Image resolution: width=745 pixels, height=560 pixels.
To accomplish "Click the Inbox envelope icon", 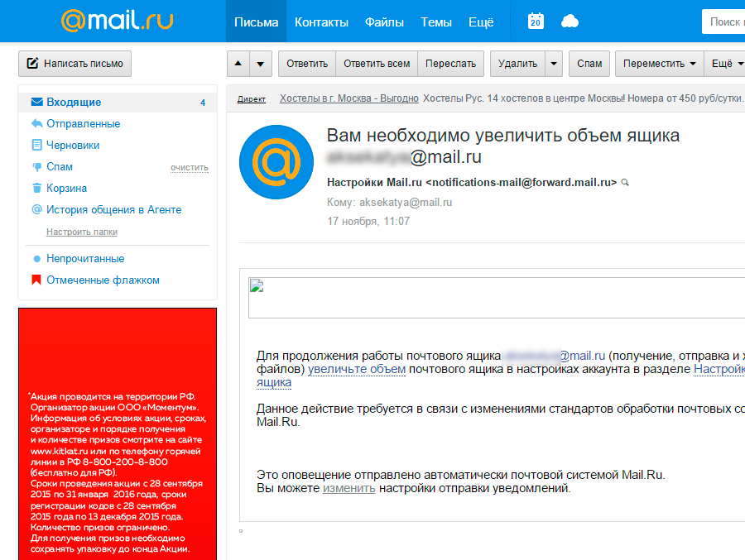I will coord(36,102).
